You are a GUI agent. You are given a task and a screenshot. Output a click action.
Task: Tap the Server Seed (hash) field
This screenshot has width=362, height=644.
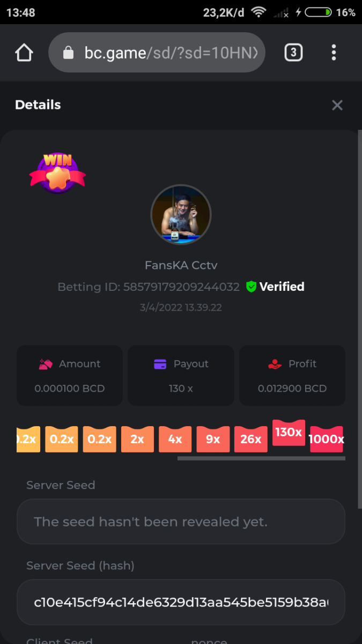click(181, 602)
